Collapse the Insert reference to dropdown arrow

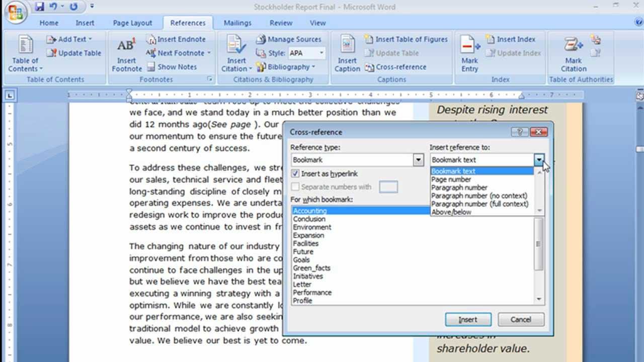[x=539, y=160]
